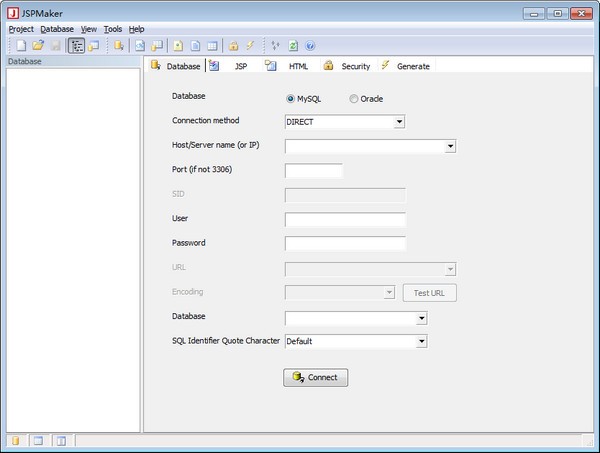Click the Password input field

(345, 243)
